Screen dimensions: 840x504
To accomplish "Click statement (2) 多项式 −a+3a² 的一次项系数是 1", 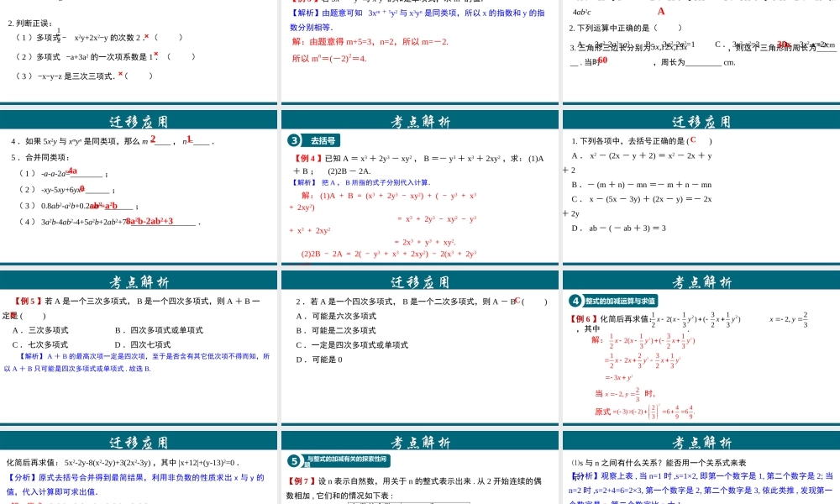I will pyautogui.click(x=105, y=57).
